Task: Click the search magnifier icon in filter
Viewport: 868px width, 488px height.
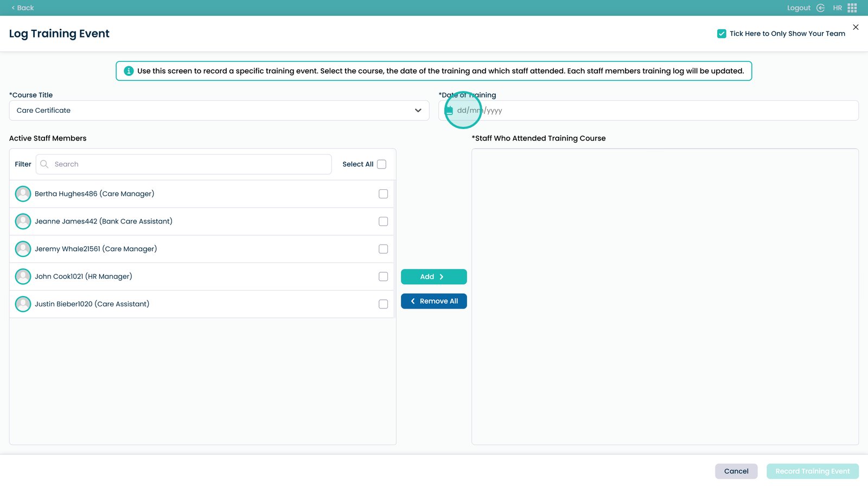Action: pos(44,164)
